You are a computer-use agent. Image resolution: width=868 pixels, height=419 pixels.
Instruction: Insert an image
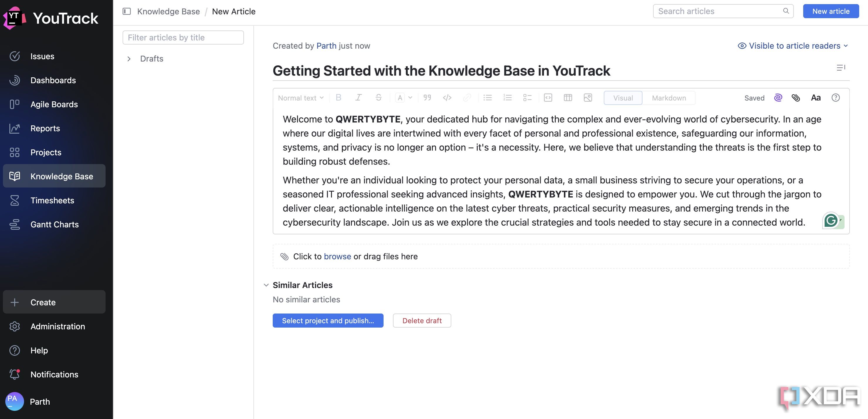point(588,98)
